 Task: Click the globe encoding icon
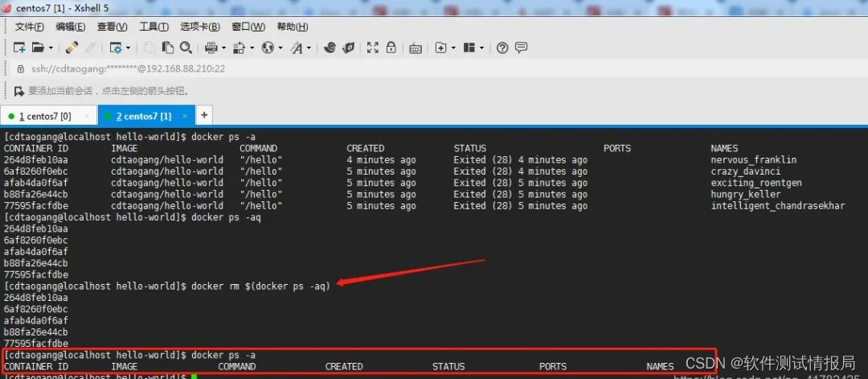point(268,48)
